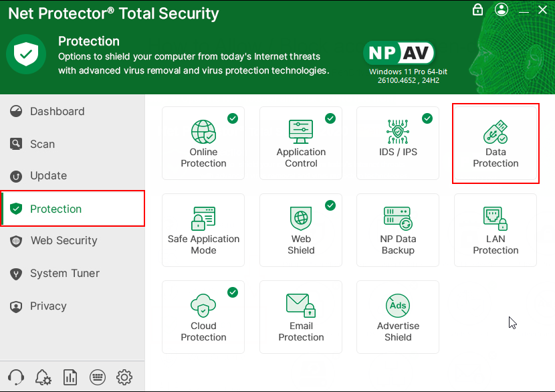Open the NP Data Backup tile
The height and width of the screenshot is (392, 555).
[x=398, y=230]
